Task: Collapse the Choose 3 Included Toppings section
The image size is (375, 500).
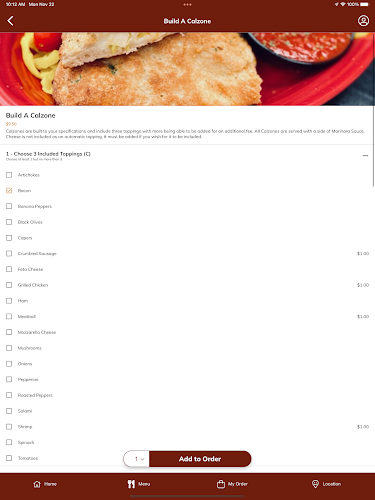Action: pos(365,156)
